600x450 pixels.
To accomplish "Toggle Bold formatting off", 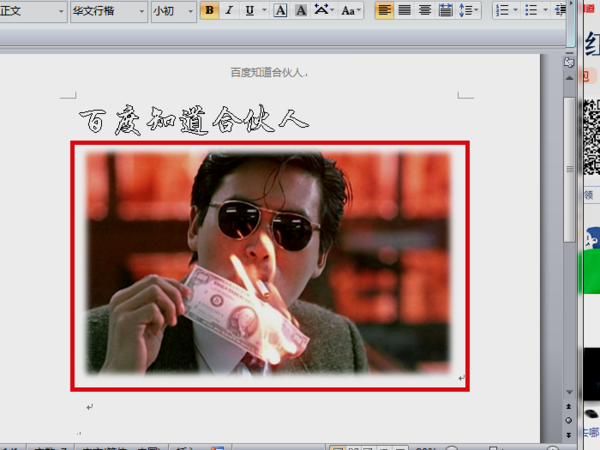I will tap(209, 10).
